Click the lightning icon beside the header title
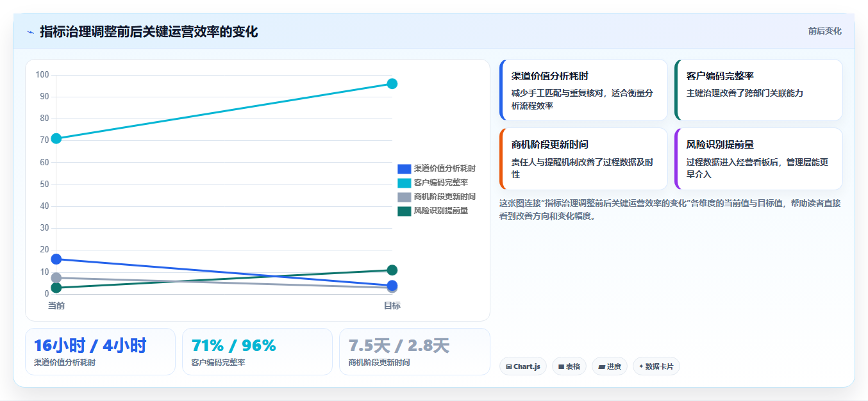 point(31,32)
